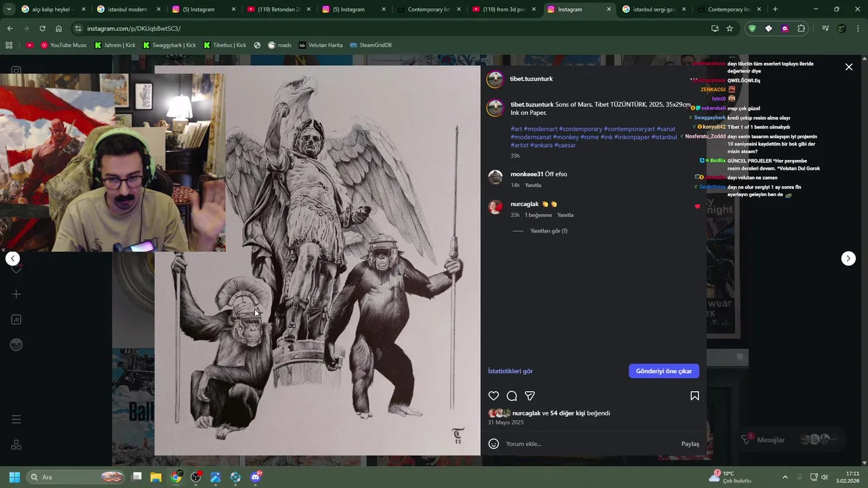Expand Yanıtları gör (1) replies
Screen dimensions: 868x488
549,231
